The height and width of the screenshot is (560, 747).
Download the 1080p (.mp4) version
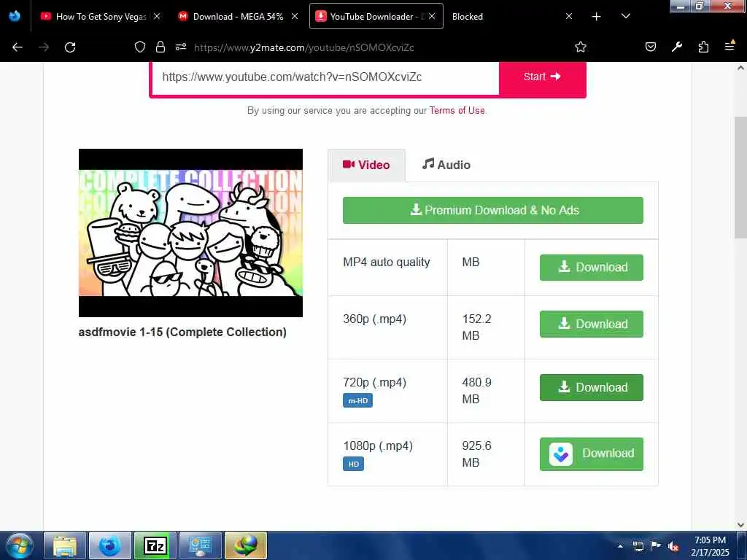tap(591, 454)
